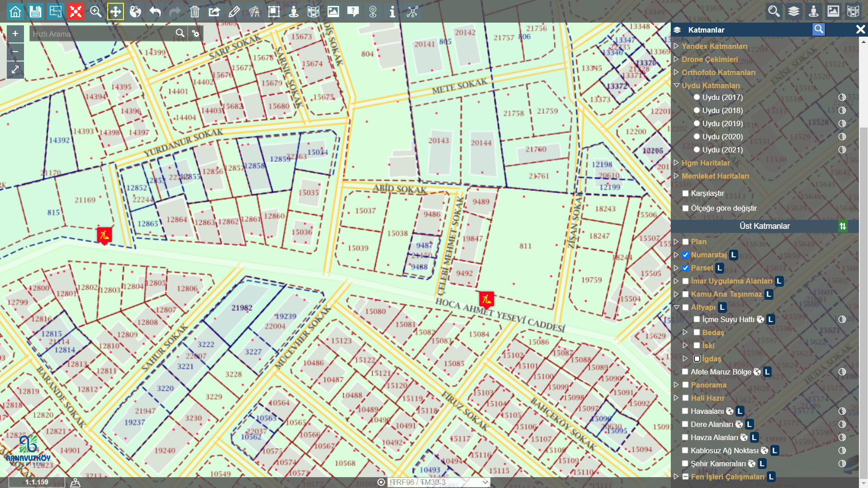Uncheck the Parsel layer checkbox
This screenshot has width=868, height=488.
pos(686,268)
